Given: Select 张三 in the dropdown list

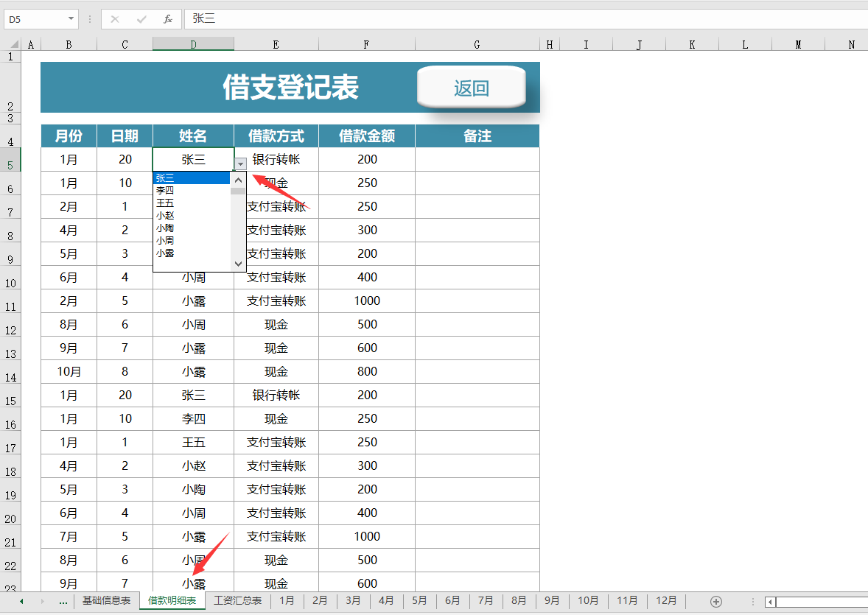Looking at the screenshot, I should 192,178.
